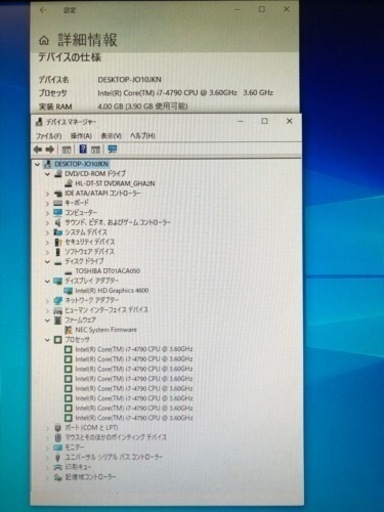
Task: Click the ユニバーサル シリアル バス コントローラー USB icon
Action: click(x=58, y=458)
